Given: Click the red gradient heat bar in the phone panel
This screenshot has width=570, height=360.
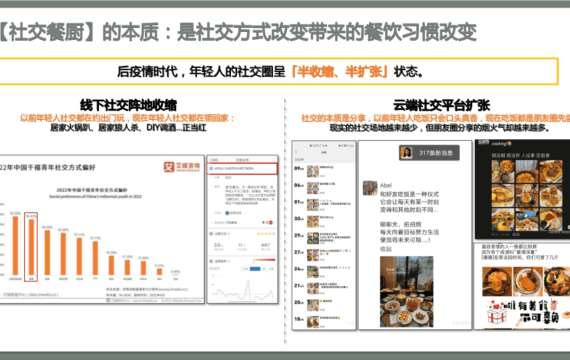Looking at the screenshot, I should [264, 260].
